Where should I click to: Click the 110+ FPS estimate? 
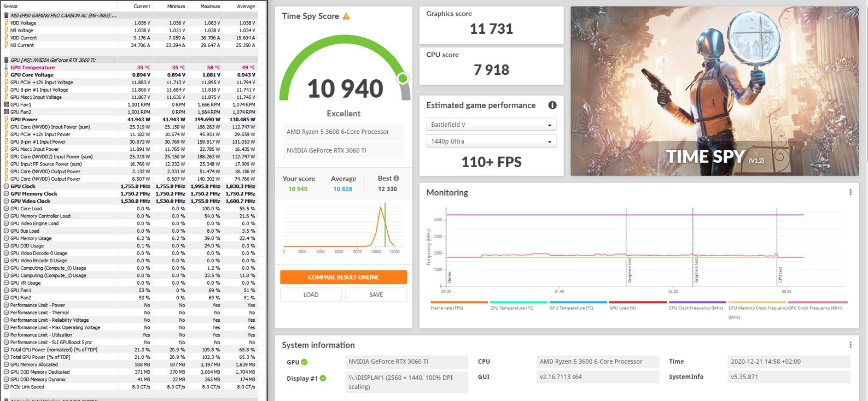491,162
